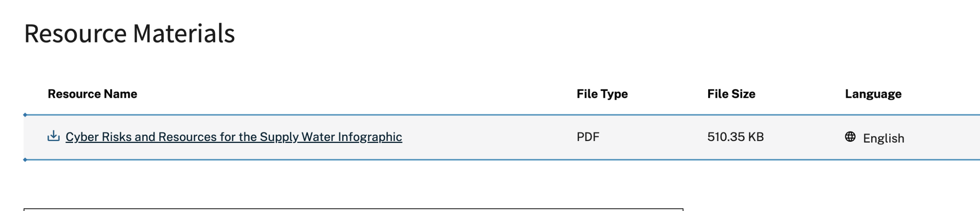Click the Language column header
The width and height of the screenshot is (980, 211).
click(x=873, y=94)
